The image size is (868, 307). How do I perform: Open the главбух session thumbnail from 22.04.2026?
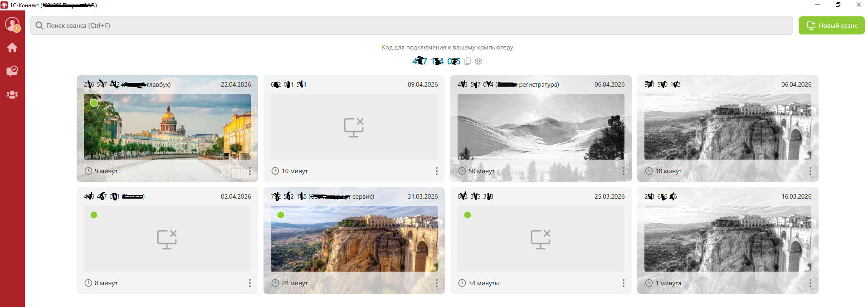pyautogui.click(x=167, y=127)
